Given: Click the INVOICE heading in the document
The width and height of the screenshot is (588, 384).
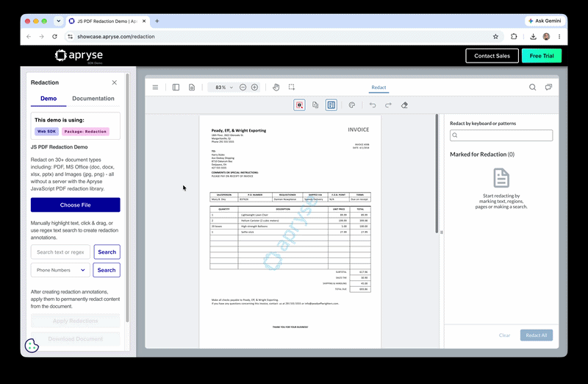Looking at the screenshot, I should click(x=359, y=129).
